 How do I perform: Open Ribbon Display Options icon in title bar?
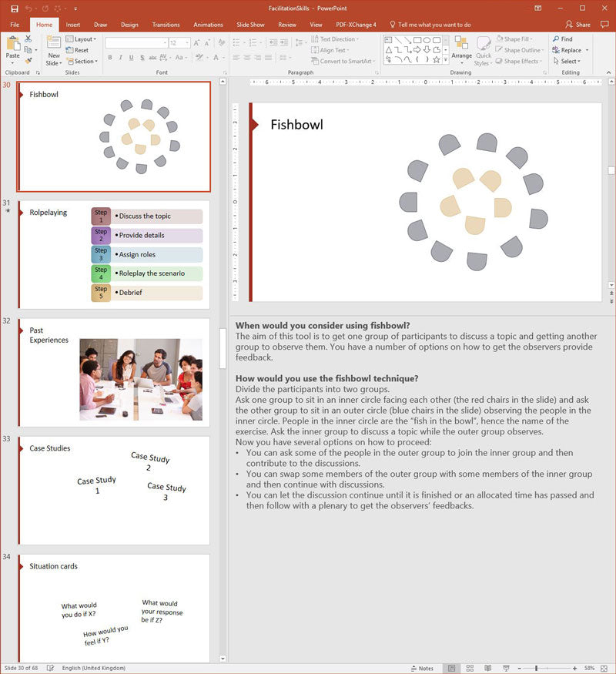coord(537,8)
